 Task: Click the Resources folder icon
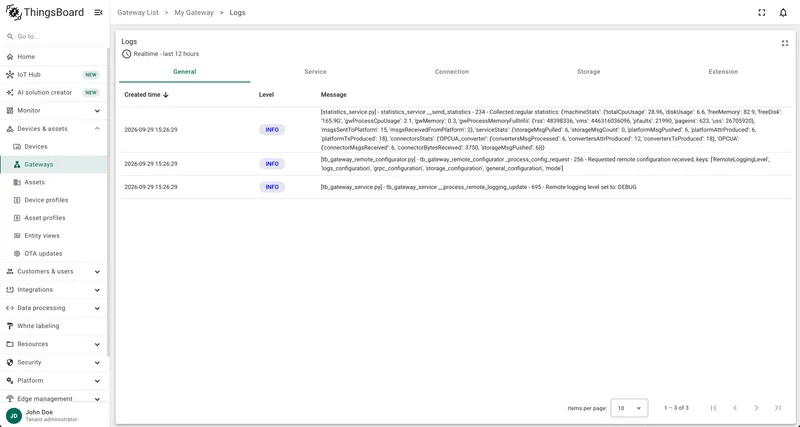pyautogui.click(x=10, y=344)
